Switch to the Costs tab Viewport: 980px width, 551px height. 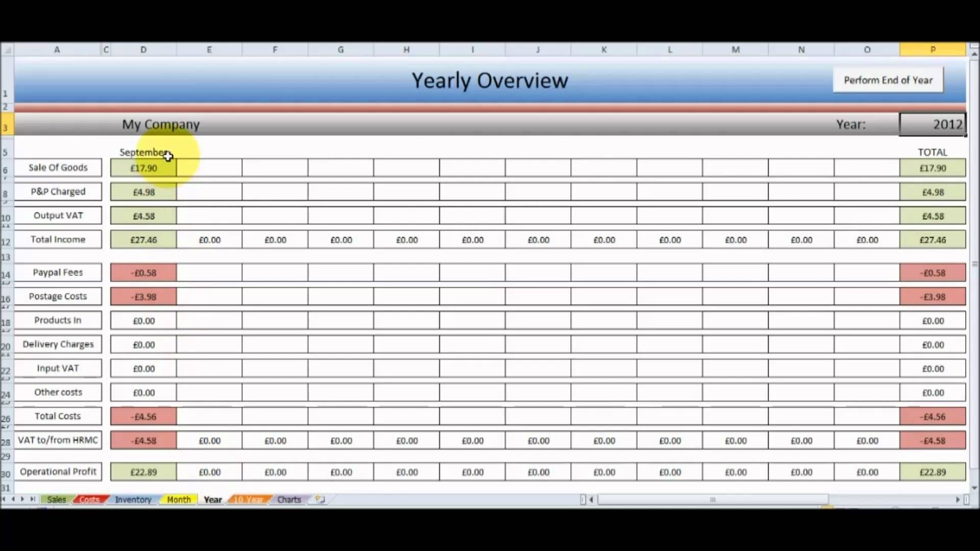[88, 499]
